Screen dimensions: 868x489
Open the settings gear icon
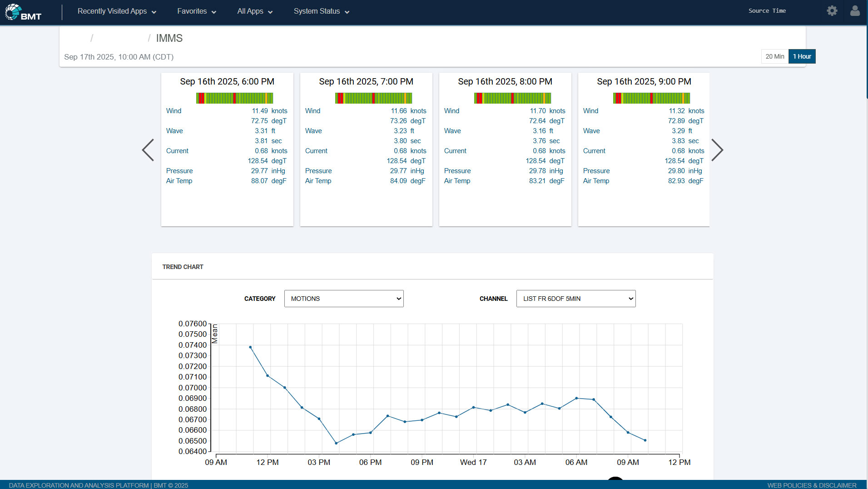pos(832,11)
